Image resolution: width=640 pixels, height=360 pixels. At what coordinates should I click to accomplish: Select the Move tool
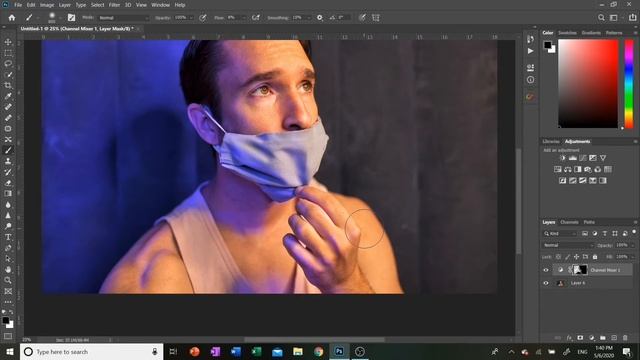(8, 42)
